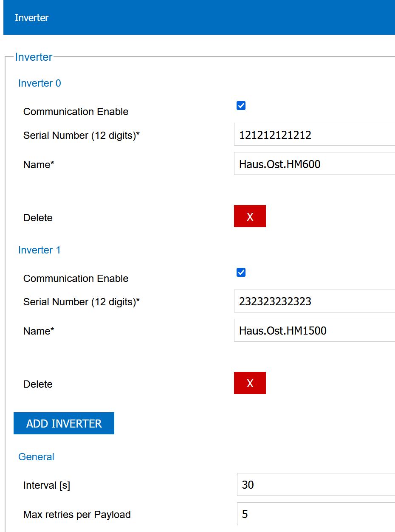Focus the Interval [s] input field

coord(316,485)
